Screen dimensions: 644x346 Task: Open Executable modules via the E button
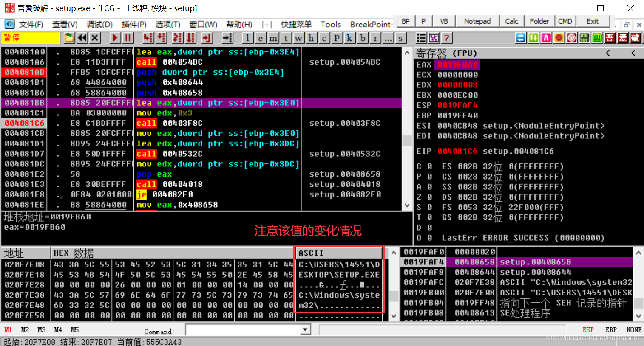[260, 38]
